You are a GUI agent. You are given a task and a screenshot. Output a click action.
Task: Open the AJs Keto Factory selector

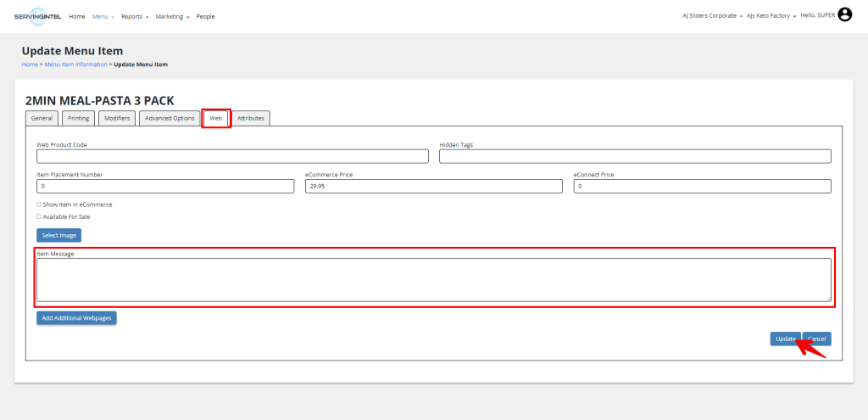(770, 16)
